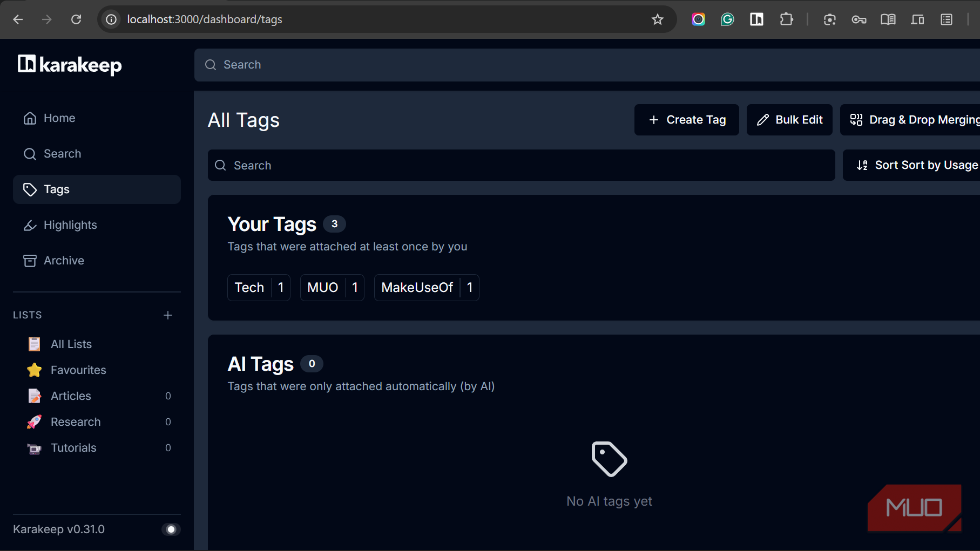Screen dimensions: 980x551
Task: Click the Bulk Edit button
Action: pos(789,120)
